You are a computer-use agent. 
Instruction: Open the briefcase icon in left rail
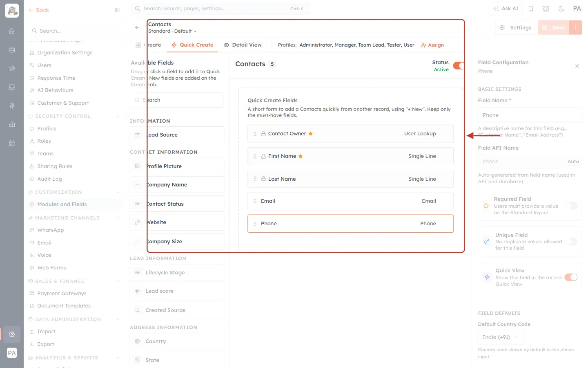click(12, 50)
